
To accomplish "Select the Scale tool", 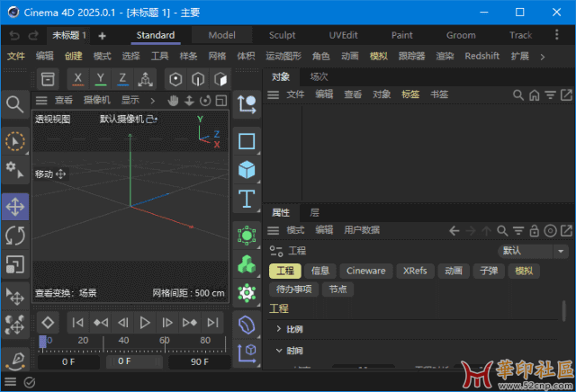I will tap(15, 264).
